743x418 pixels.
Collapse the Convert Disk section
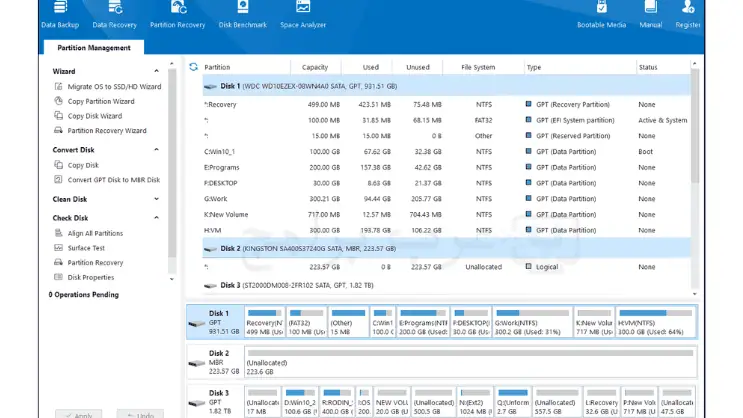coord(156,150)
